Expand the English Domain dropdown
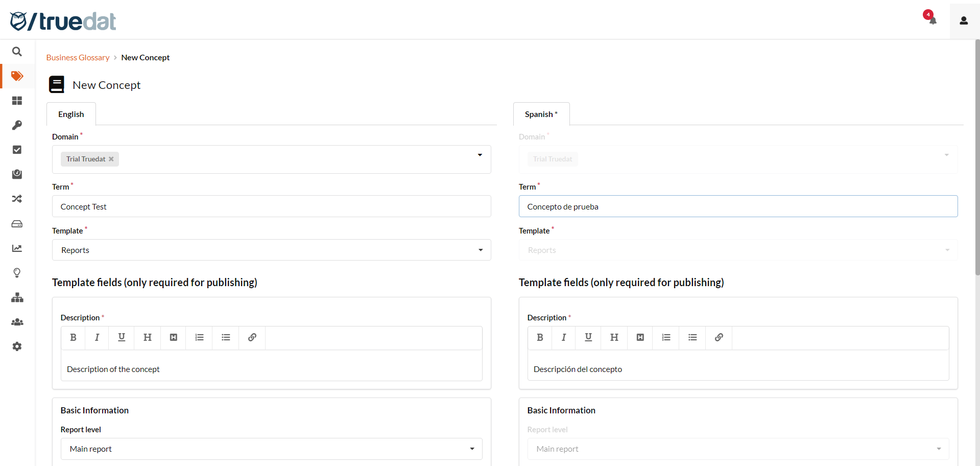 point(480,155)
